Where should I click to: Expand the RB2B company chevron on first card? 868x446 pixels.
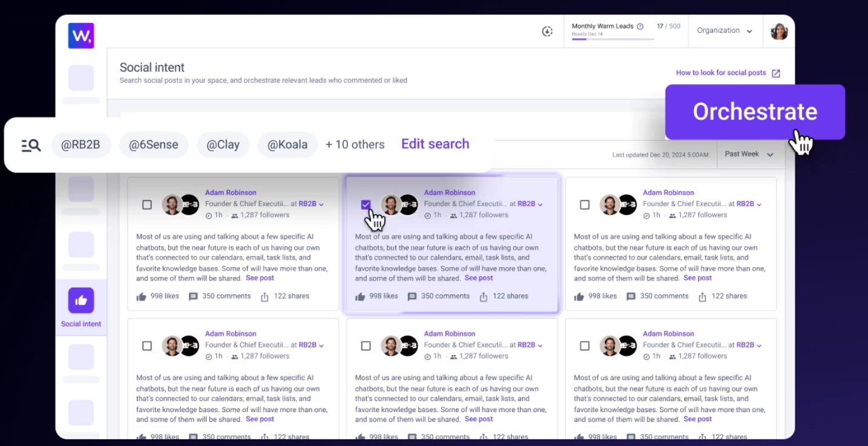coord(321,205)
